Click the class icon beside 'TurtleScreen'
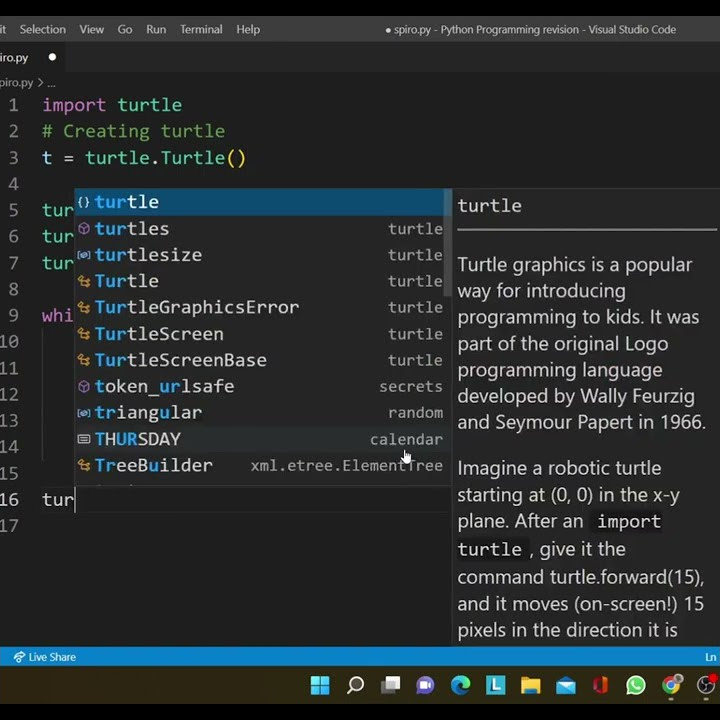Image resolution: width=720 pixels, height=720 pixels. tap(84, 334)
